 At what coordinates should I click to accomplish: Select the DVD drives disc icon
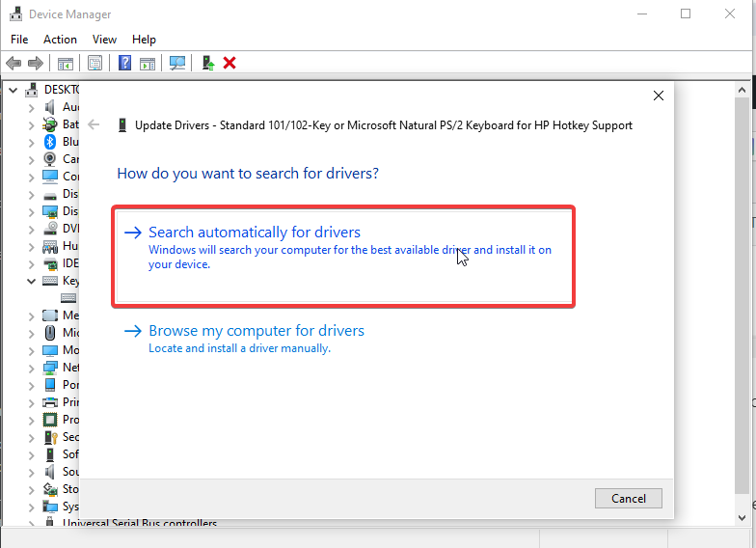click(50, 228)
